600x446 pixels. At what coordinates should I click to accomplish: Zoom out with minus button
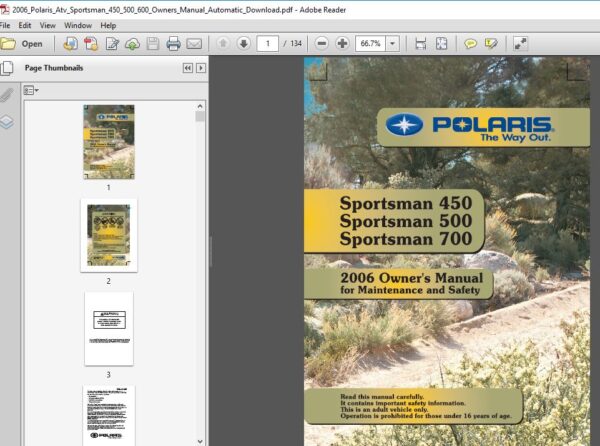tap(322, 43)
